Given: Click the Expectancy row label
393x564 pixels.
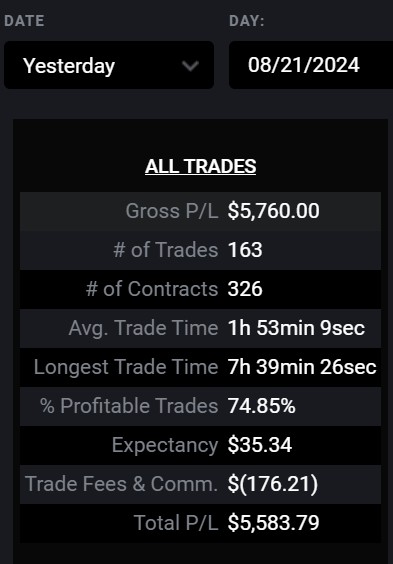Looking at the screenshot, I should point(165,445).
